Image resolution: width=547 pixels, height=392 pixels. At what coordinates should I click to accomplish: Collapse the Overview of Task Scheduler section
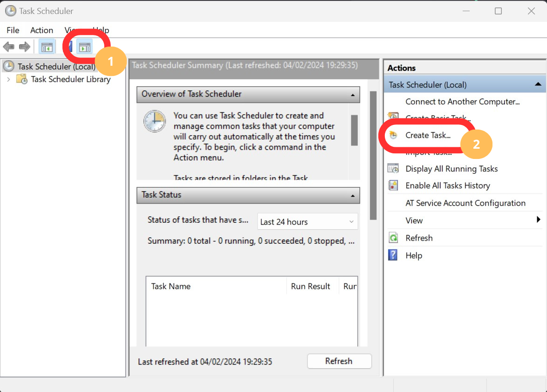tap(352, 94)
